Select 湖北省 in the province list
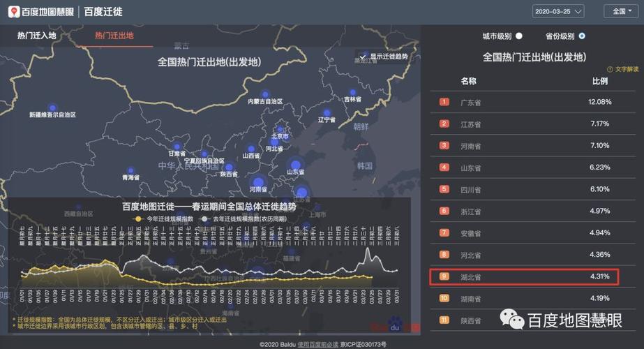644x349 pixels. pyautogui.click(x=471, y=277)
